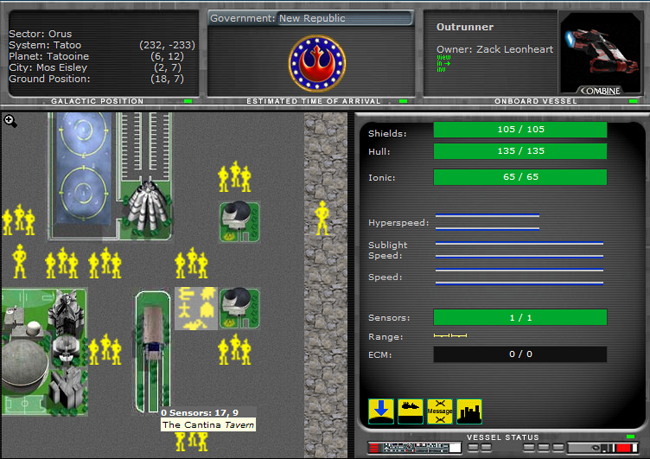Click the 'The Cantina Tavern' tooltip label
Screen dimensions: 650x459
pos(208,425)
